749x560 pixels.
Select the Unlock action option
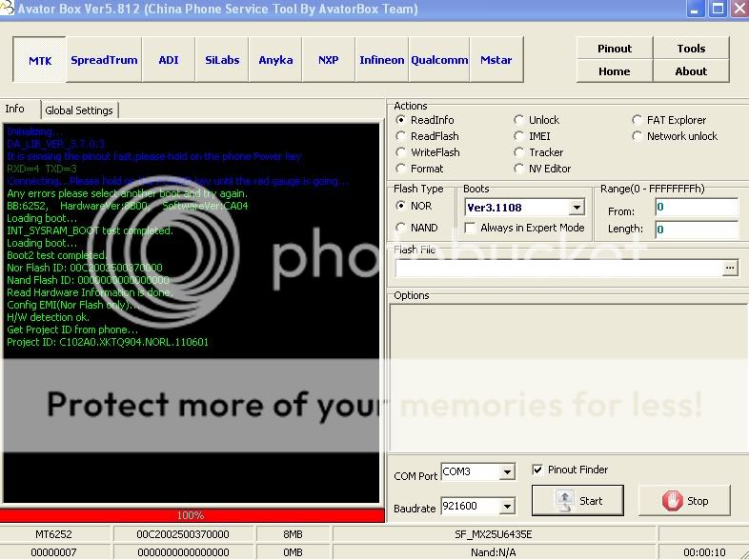pyautogui.click(x=519, y=120)
